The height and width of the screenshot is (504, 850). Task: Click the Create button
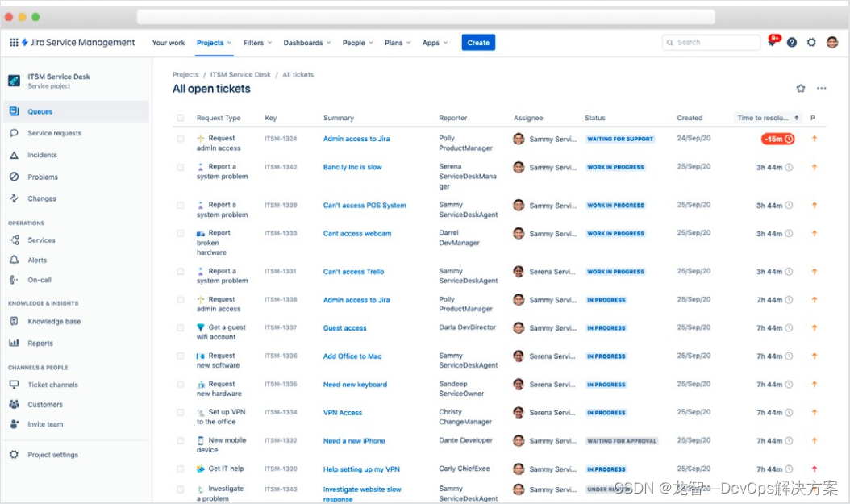[x=478, y=42]
